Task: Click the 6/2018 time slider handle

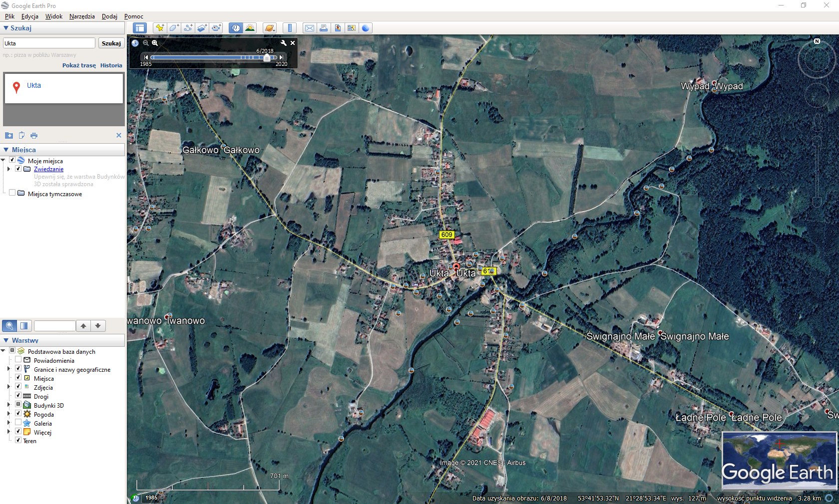Action: click(x=267, y=58)
